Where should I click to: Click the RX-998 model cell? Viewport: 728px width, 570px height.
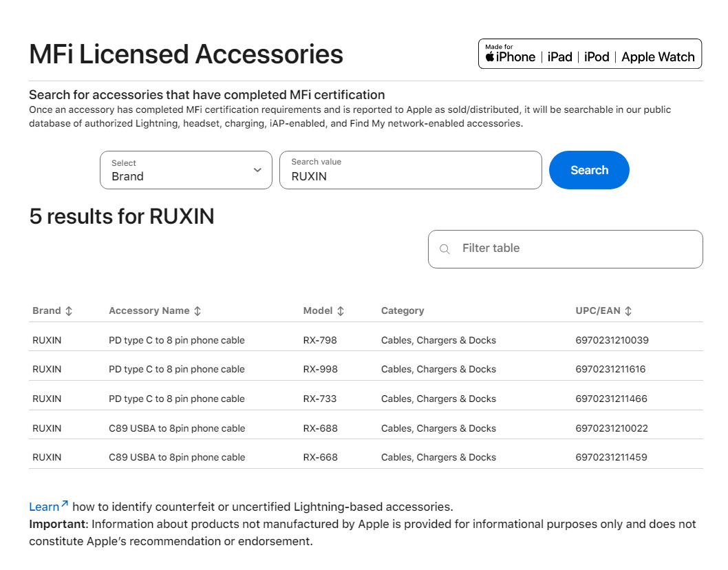[x=321, y=370]
